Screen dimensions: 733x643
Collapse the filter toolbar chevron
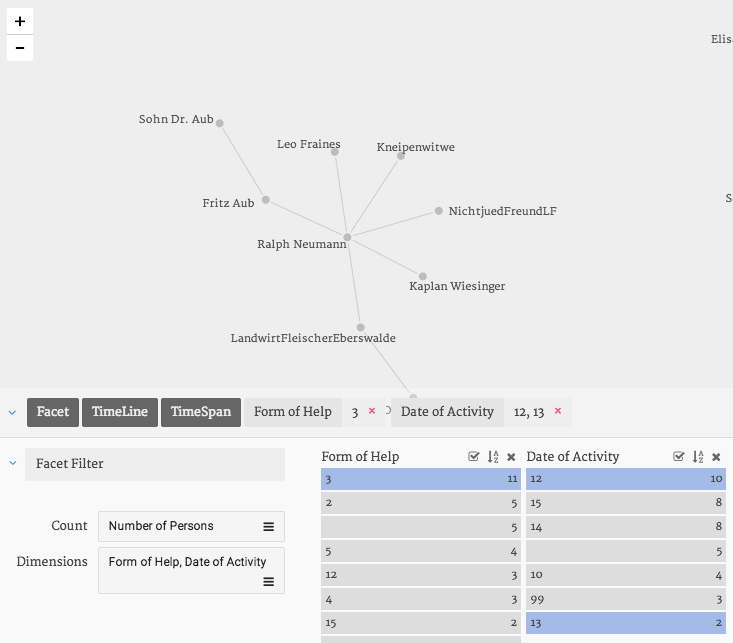click(12, 412)
